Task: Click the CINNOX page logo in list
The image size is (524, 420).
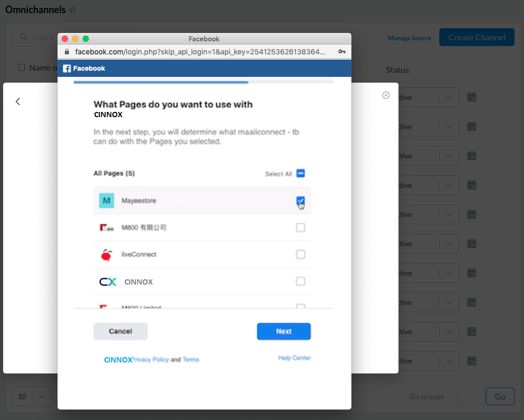Action: 108,282
